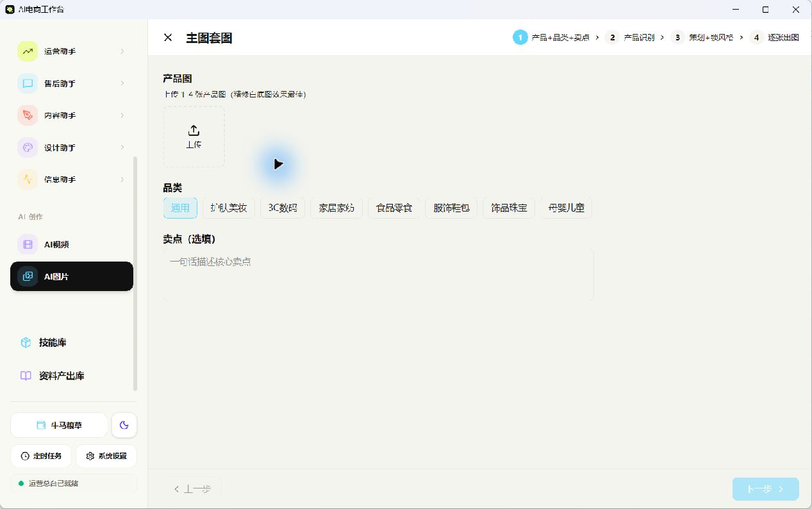Select the 3C数码 category chip
Screen dimensions: 812x509
[x=283, y=208]
